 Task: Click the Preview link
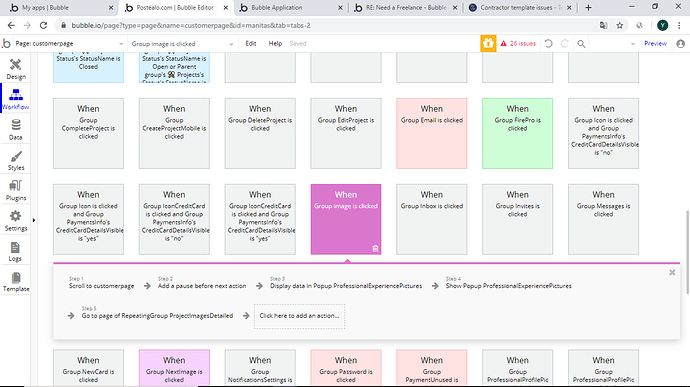(x=655, y=43)
